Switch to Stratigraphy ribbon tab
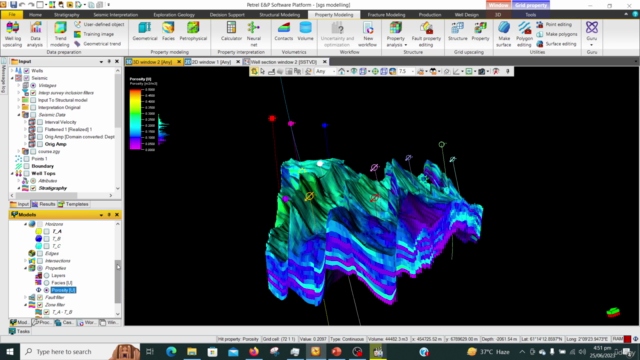This screenshot has width=640, height=360. point(67,15)
